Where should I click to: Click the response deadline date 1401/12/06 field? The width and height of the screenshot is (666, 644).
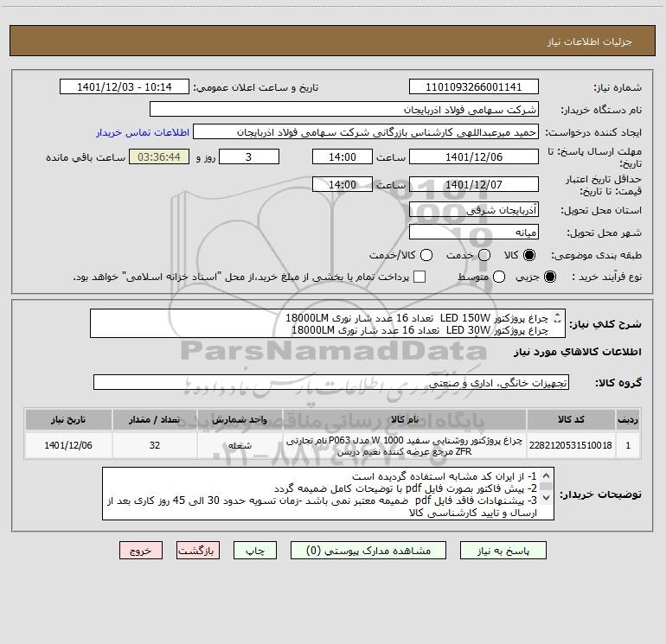474,156
